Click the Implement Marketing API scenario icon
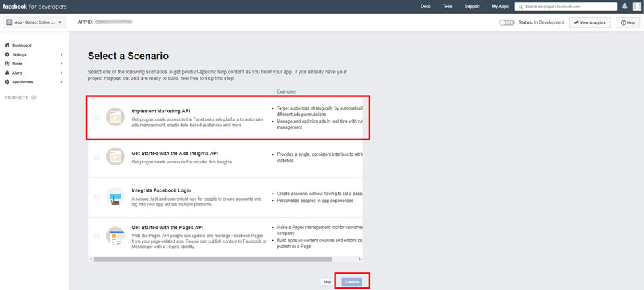Screen dimensions: 644x290 [x=115, y=117]
